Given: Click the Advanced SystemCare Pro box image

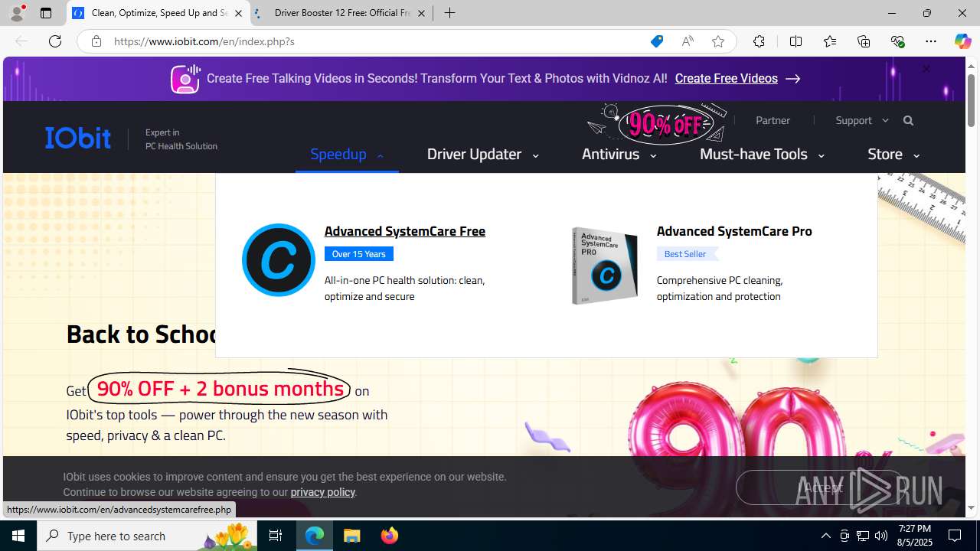Looking at the screenshot, I should pyautogui.click(x=605, y=266).
